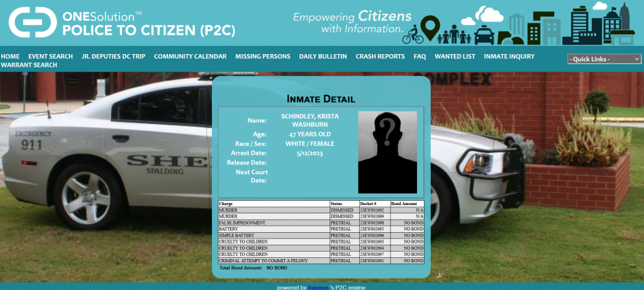Open the Quick Links dropdown
Viewport: 644px width, 290px height.
coord(604,59)
